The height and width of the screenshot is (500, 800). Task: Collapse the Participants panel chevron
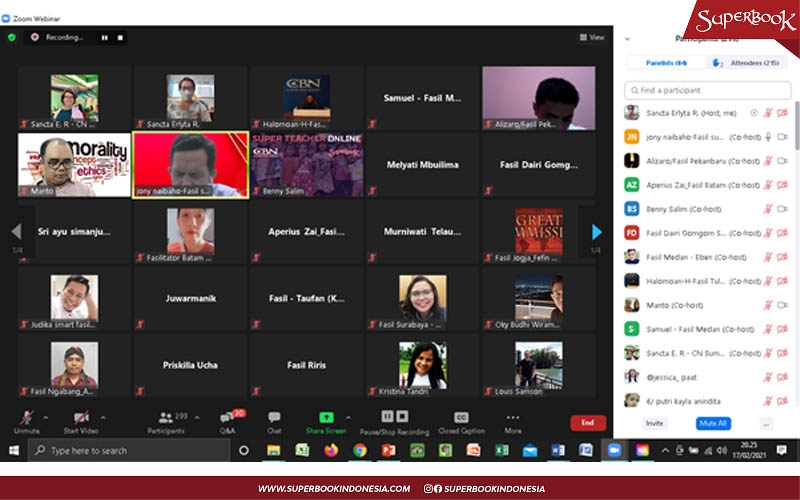click(x=628, y=39)
